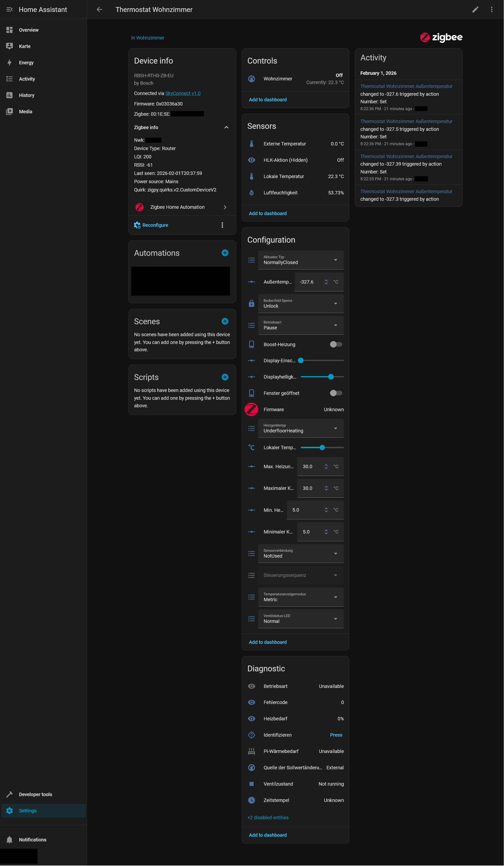Click the back arrow next to device title

point(99,10)
